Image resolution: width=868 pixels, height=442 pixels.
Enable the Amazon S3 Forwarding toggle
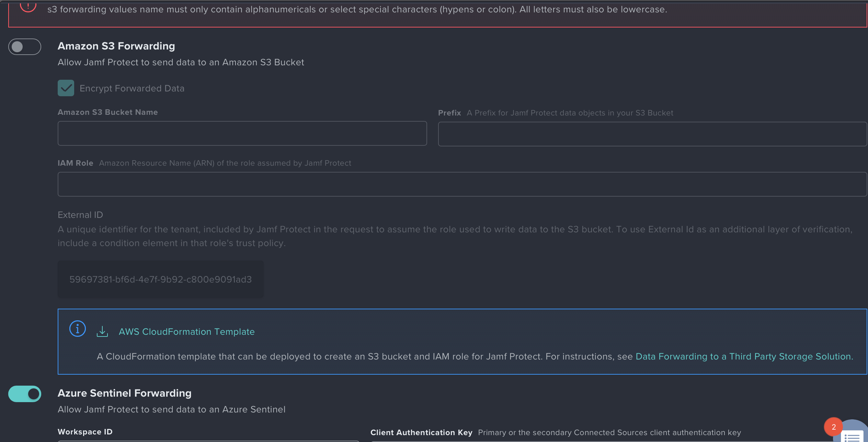pyautogui.click(x=25, y=47)
